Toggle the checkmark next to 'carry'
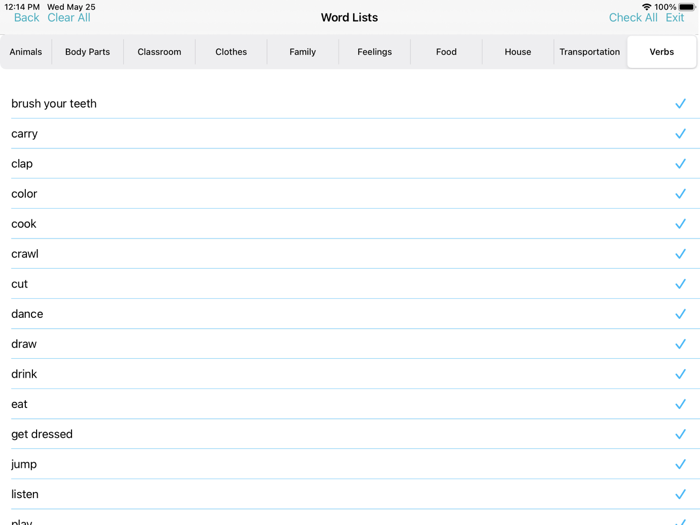 click(x=680, y=134)
